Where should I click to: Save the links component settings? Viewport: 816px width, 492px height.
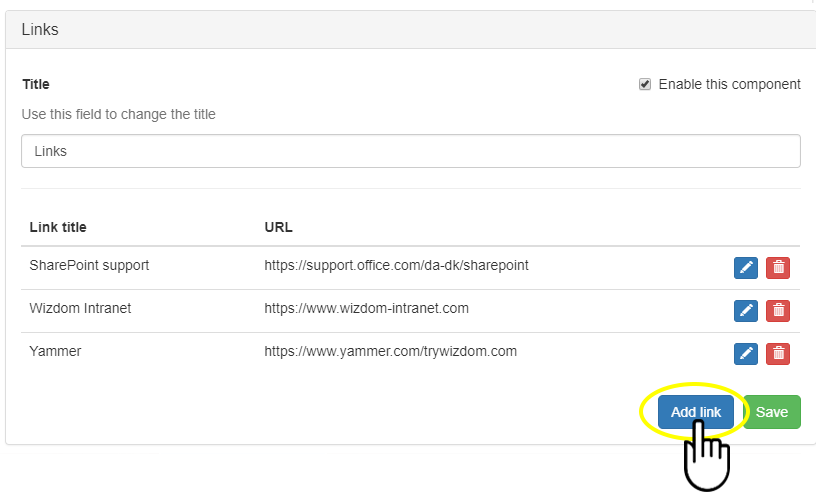(771, 412)
